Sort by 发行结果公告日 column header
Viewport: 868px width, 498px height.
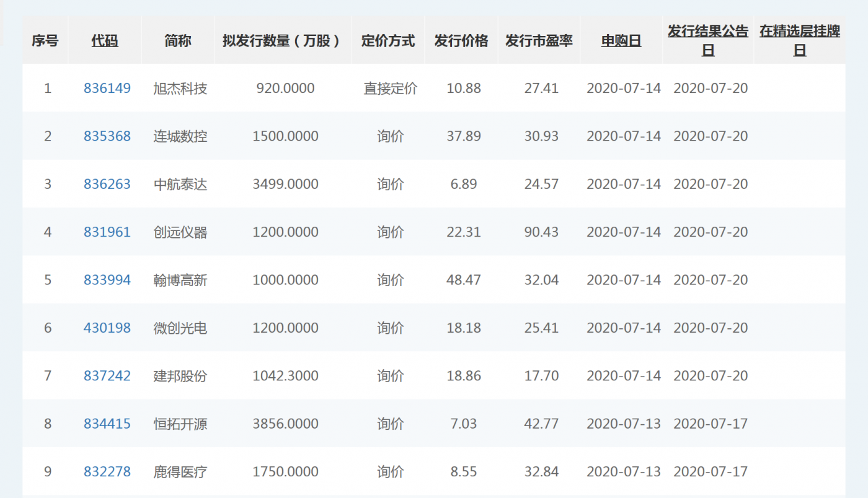708,41
